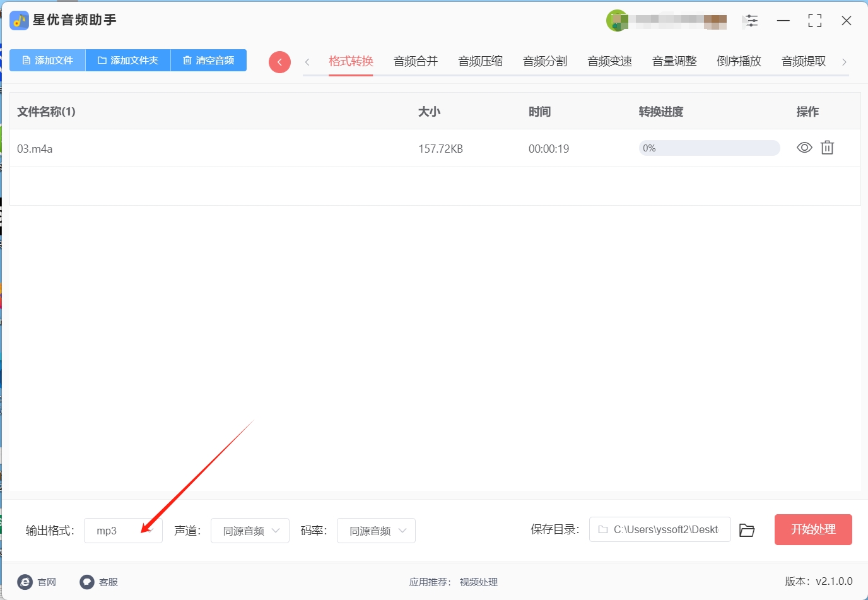Viewport: 868px width, 600px height.
Task: Click the save path input field
Action: (x=660, y=529)
